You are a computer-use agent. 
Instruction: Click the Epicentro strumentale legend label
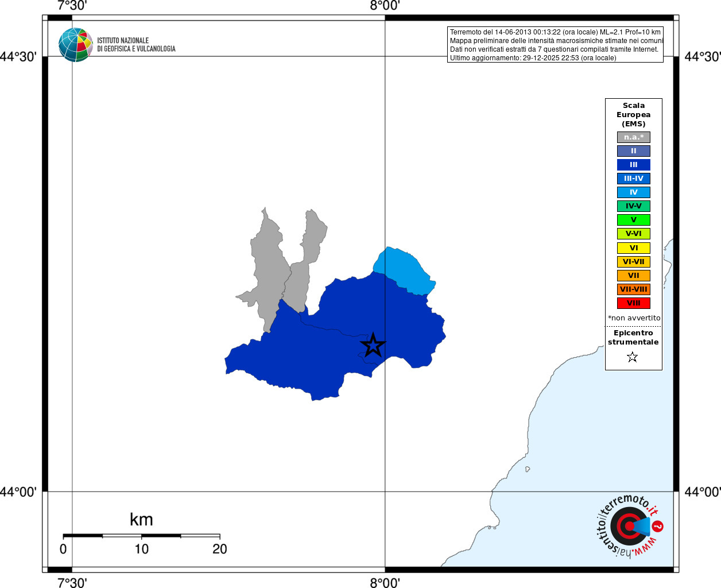click(x=633, y=338)
